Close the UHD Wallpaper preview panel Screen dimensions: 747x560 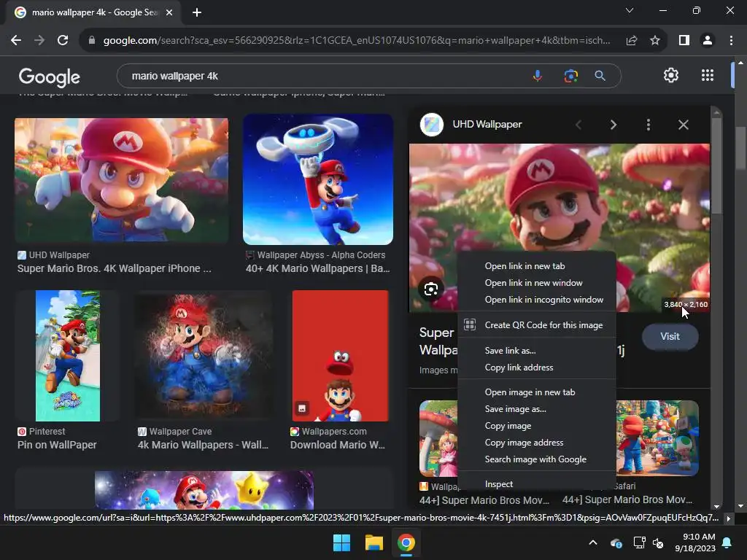click(x=683, y=125)
